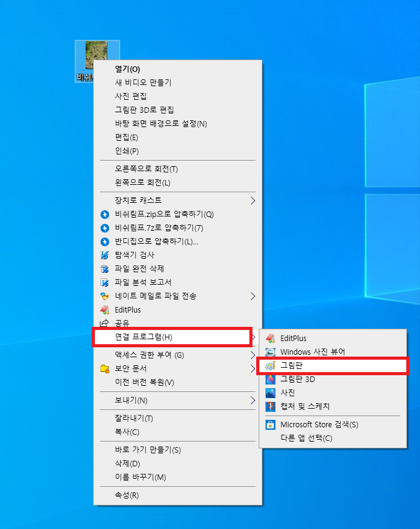Click the Microsoft Store bag icon
Image resolution: width=420 pixels, height=529 pixels.
[270, 425]
